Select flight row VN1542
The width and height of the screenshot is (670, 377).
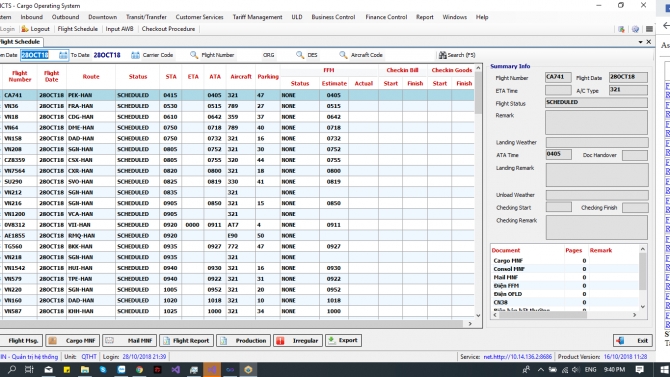237,268
